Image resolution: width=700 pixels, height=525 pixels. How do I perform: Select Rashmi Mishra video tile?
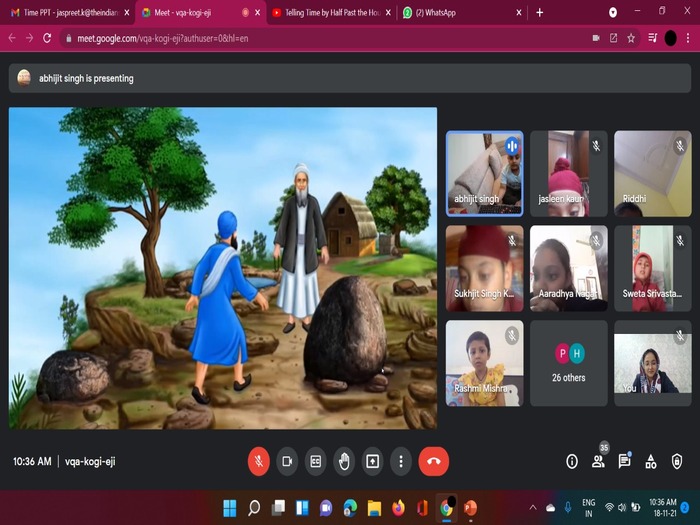(484, 363)
